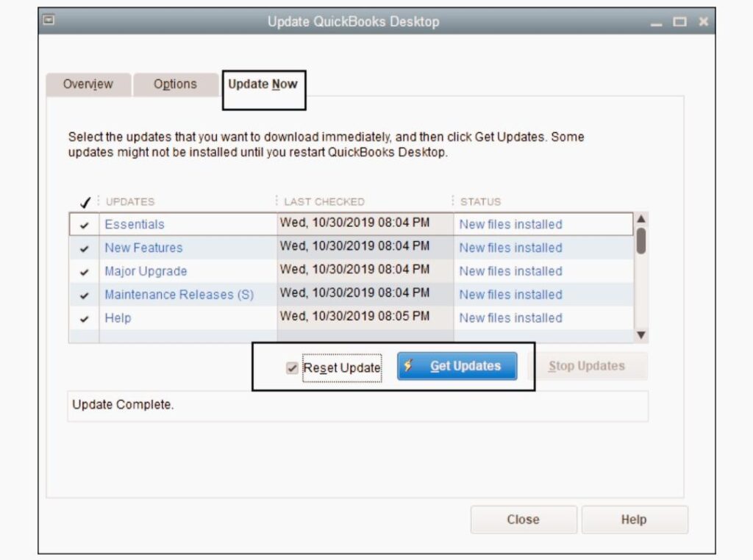
Task: Uncheck the New Features update
Action: click(85, 248)
